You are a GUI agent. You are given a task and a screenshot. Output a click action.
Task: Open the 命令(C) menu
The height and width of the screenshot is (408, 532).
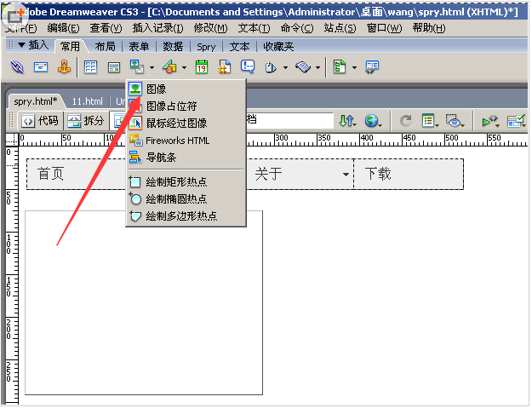point(297,28)
